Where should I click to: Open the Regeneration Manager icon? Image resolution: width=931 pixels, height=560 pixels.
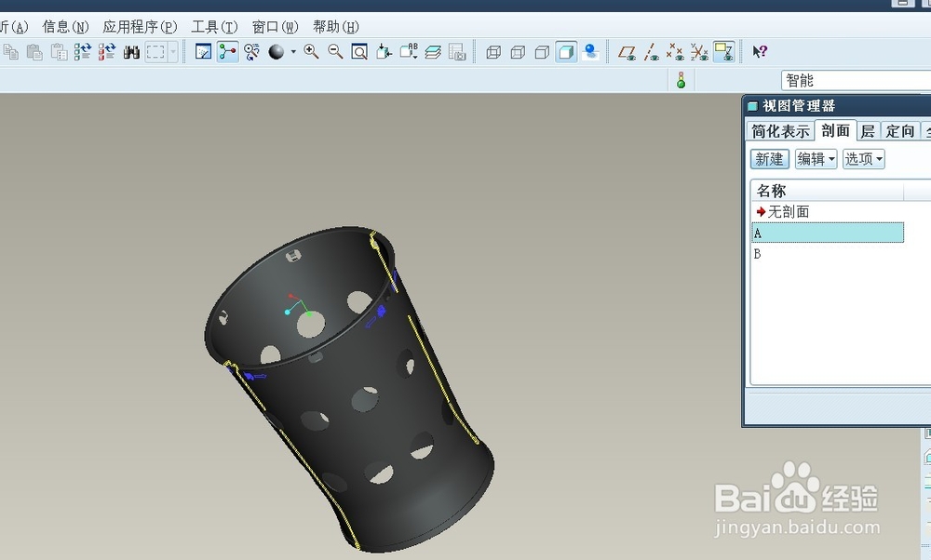[107, 52]
